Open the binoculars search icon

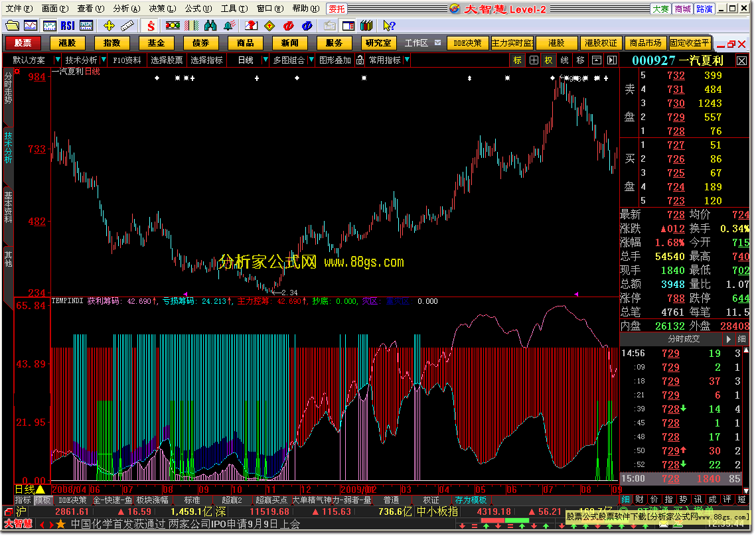click(210, 26)
